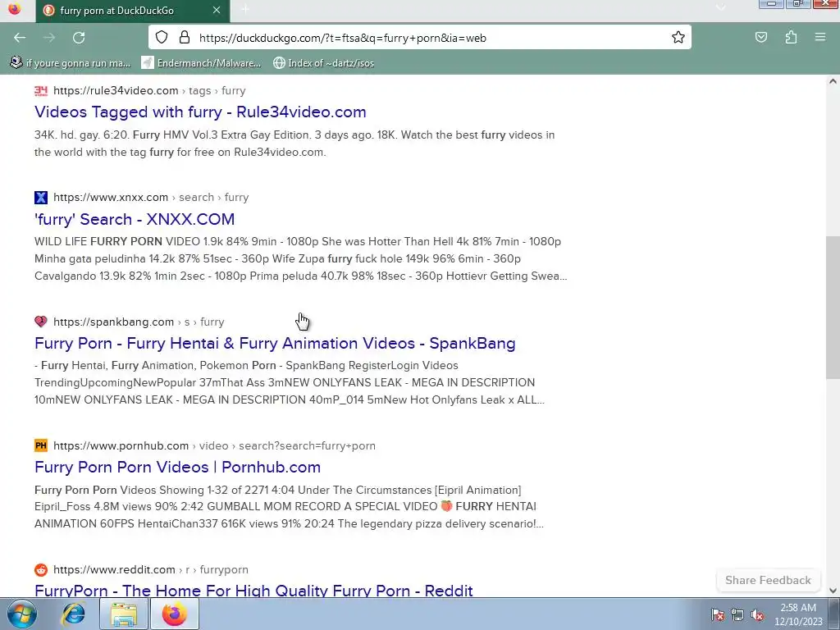Image resolution: width=840 pixels, height=630 pixels.
Task: Open 'if youre gonna run ma...' bookmark
Action: pos(71,63)
